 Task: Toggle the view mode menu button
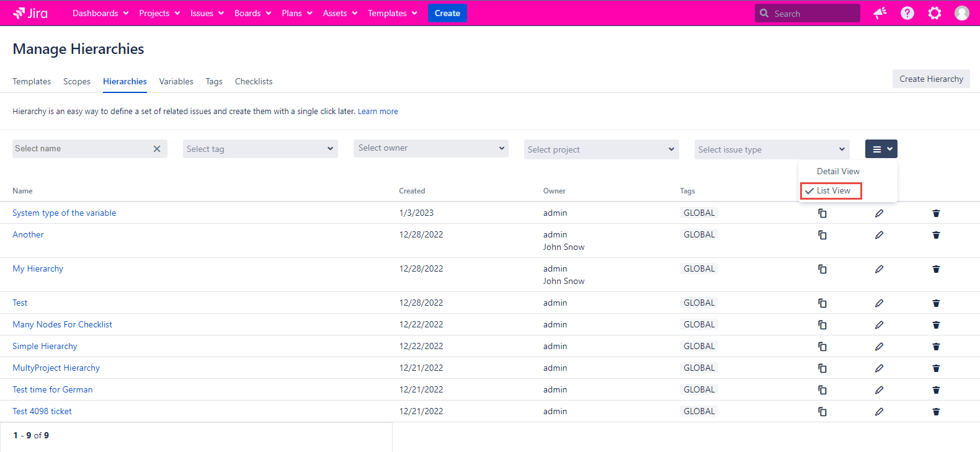pos(881,149)
